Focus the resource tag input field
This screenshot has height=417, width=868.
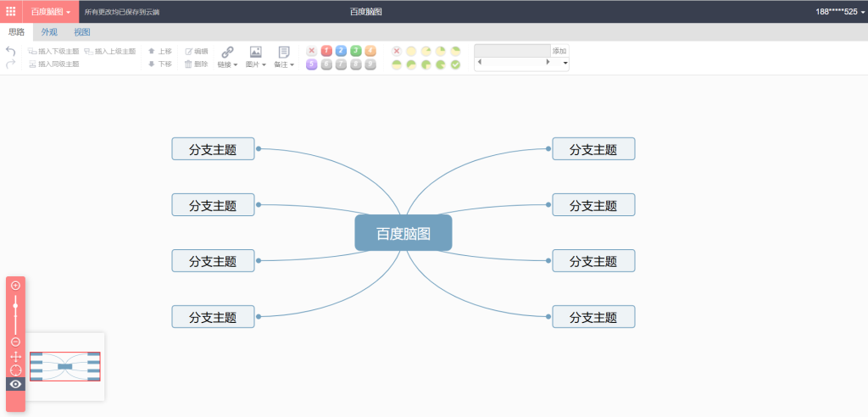pos(512,50)
